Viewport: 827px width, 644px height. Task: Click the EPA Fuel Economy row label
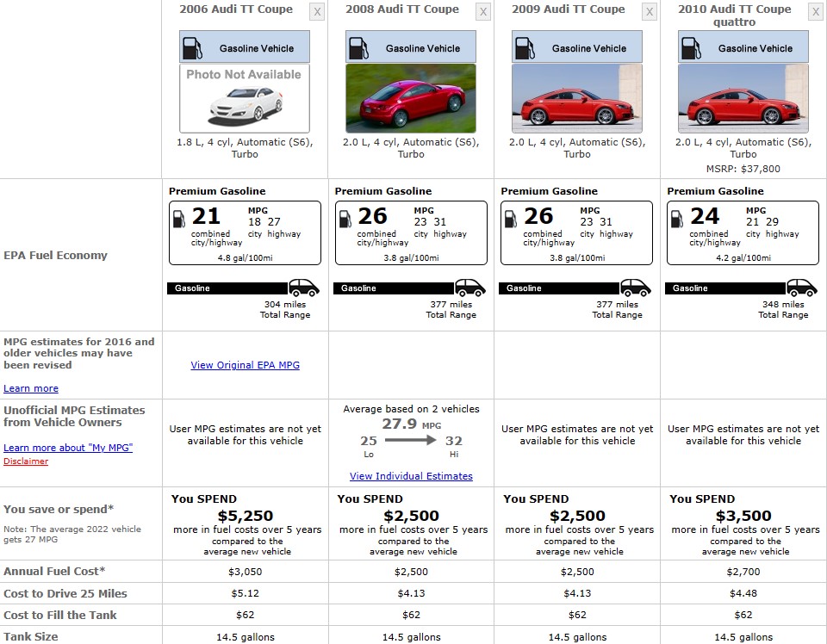(x=55, y=255)
